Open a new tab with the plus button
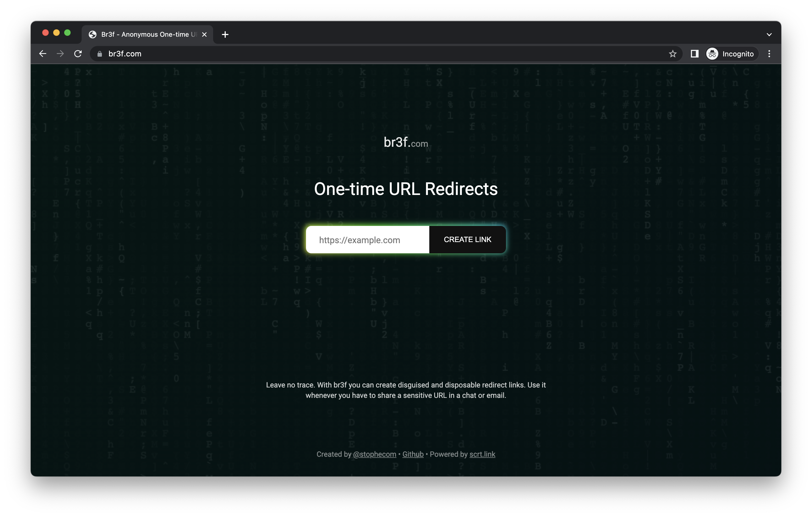 225,35
